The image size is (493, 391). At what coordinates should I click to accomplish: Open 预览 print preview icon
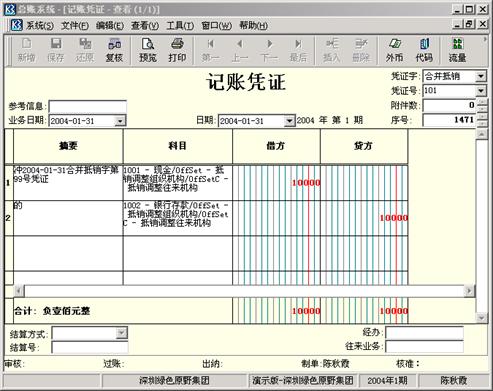pos(148,50)
